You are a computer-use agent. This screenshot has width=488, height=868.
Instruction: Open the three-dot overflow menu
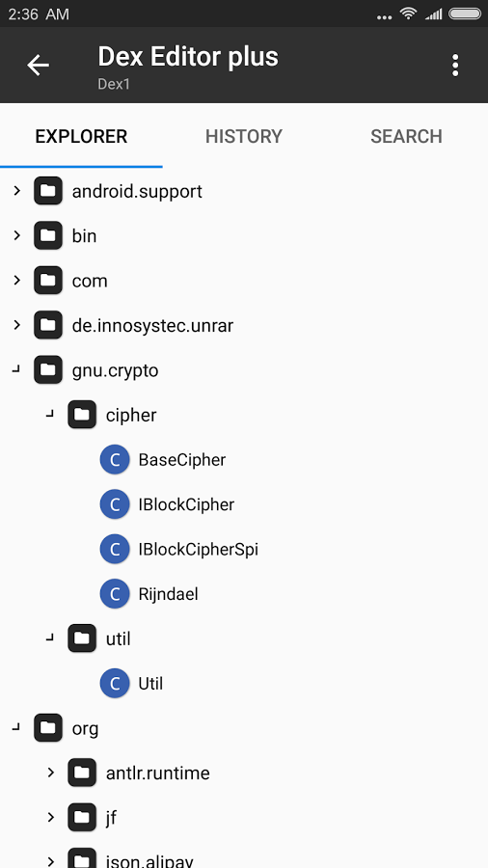(455, 66)
